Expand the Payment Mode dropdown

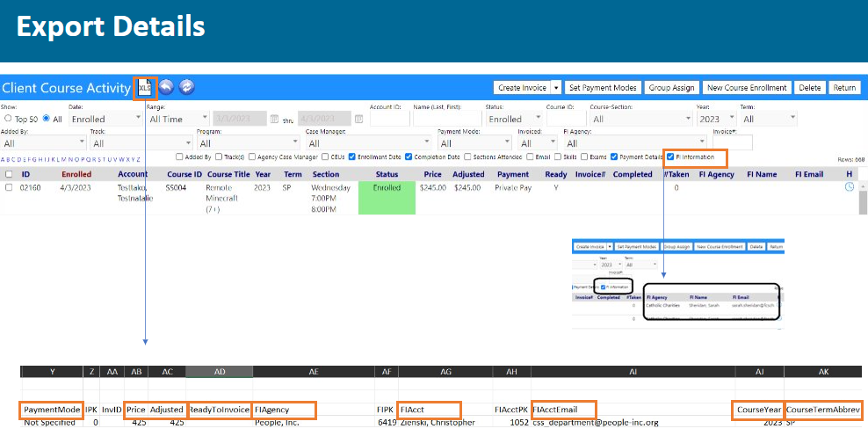pyautogui.click(x=475, y=143)
